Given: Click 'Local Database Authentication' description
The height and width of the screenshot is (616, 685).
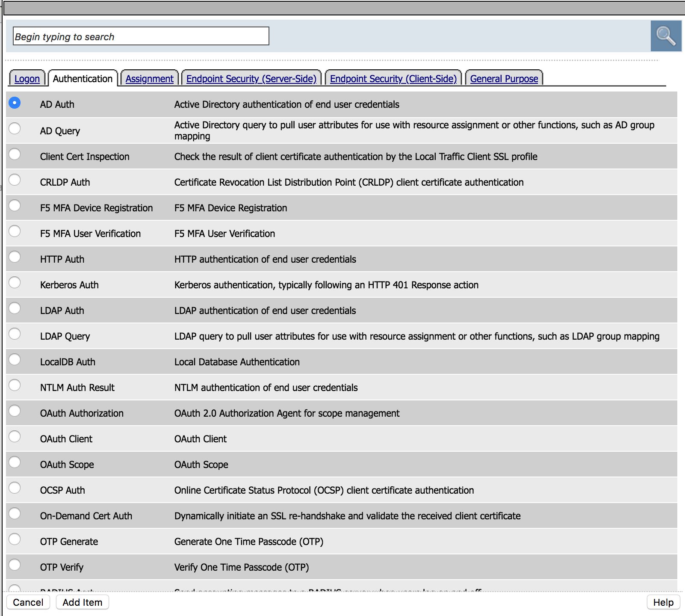Looking at the screenshot, I should (x=237, y=362).
